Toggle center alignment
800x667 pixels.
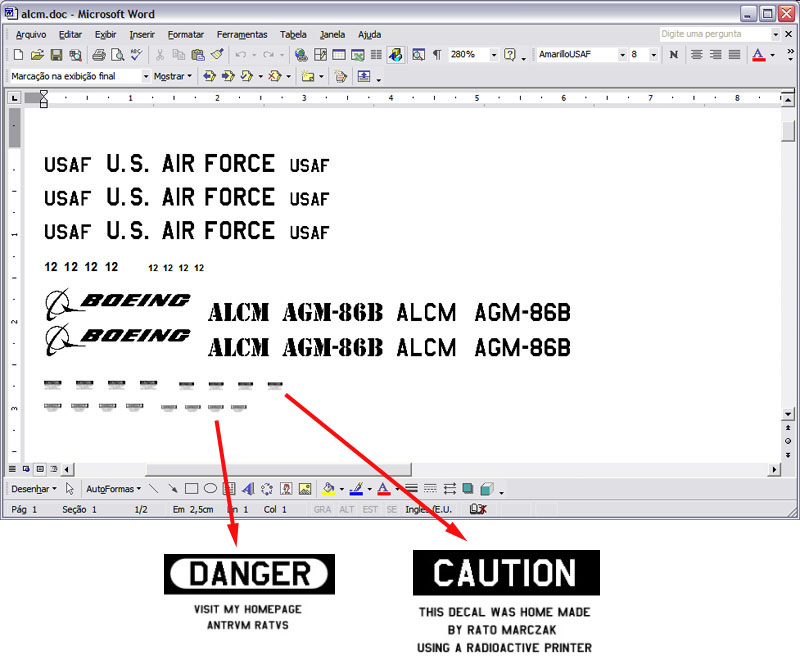(x=697, y=55)
